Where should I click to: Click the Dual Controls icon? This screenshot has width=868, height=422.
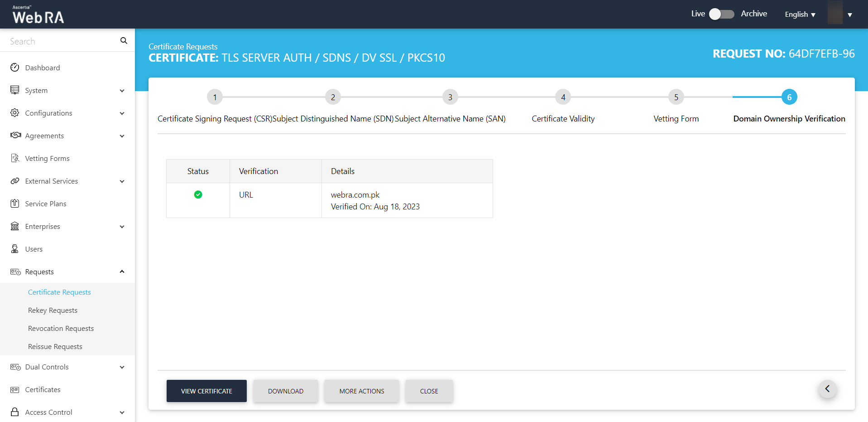click(x=15, y=367)
